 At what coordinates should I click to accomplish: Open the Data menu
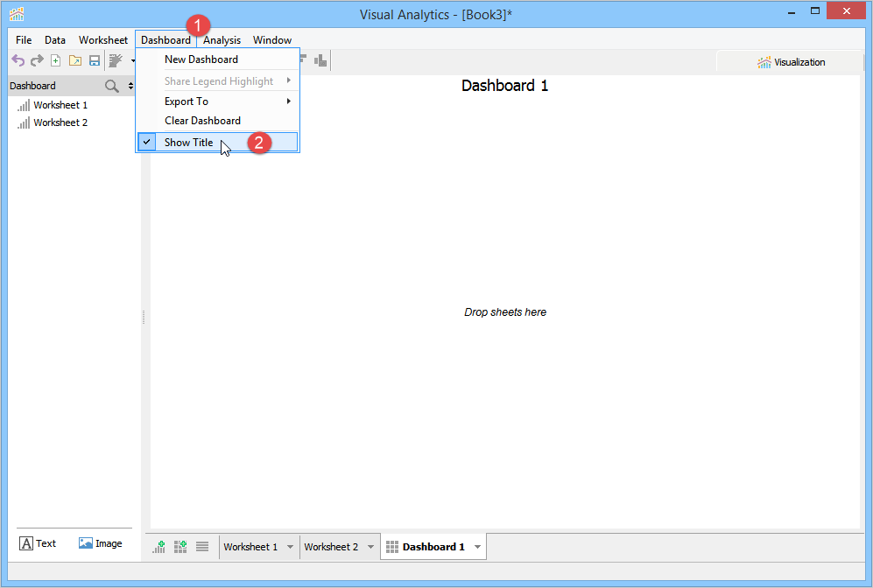(55, 40)
